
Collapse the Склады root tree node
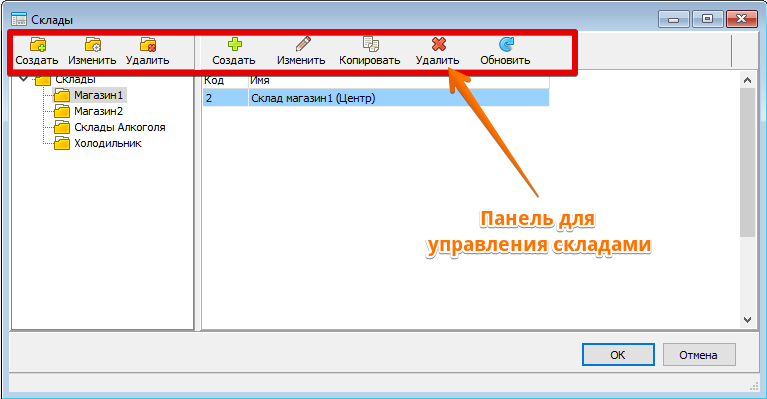pyautogui.click(x=23, y=78)
